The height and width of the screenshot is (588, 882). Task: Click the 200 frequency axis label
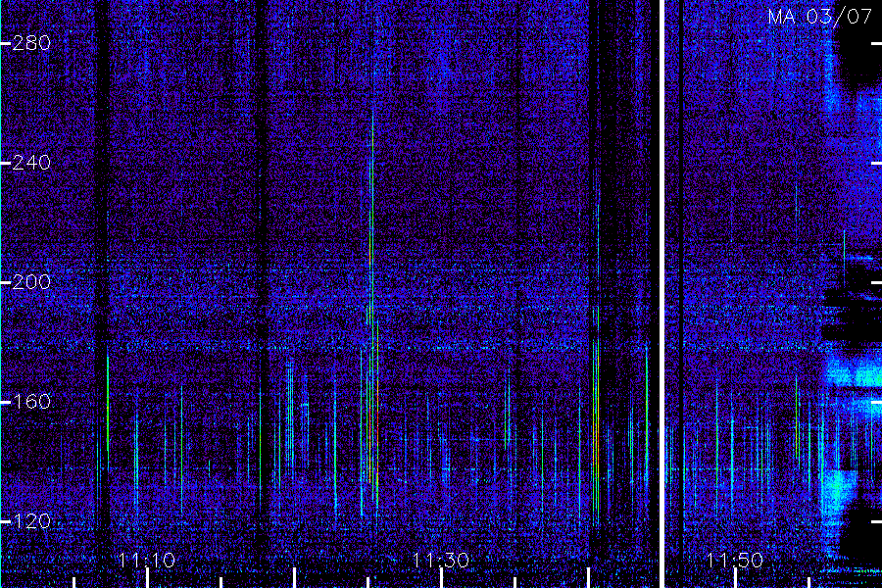[x=31, y=282]
